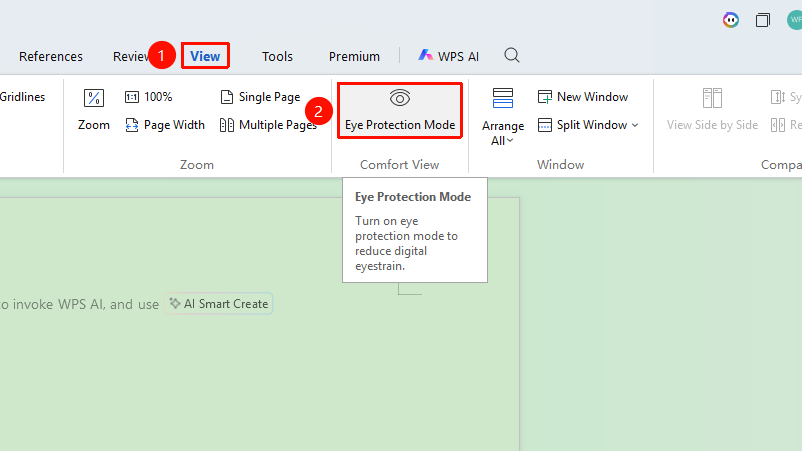Launch WPS AI from the ribbon
Screen dimensions: 802x451
(449, 56)
